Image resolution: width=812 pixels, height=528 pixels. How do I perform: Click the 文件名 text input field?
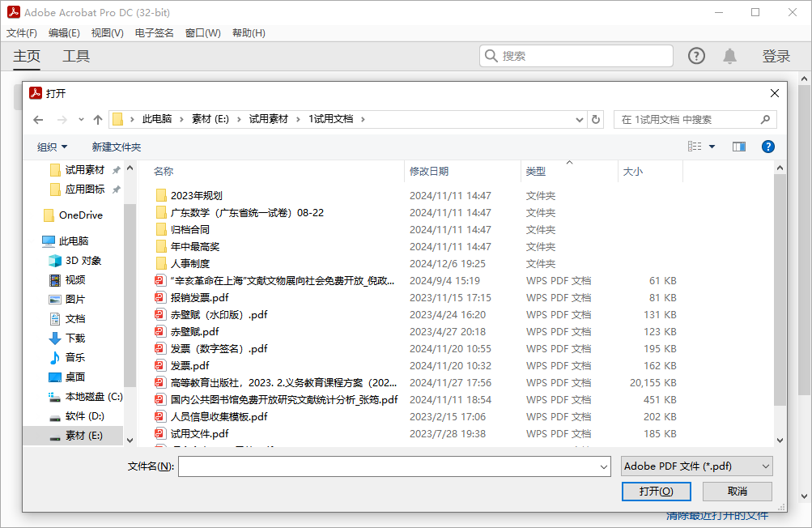[389, 466]
